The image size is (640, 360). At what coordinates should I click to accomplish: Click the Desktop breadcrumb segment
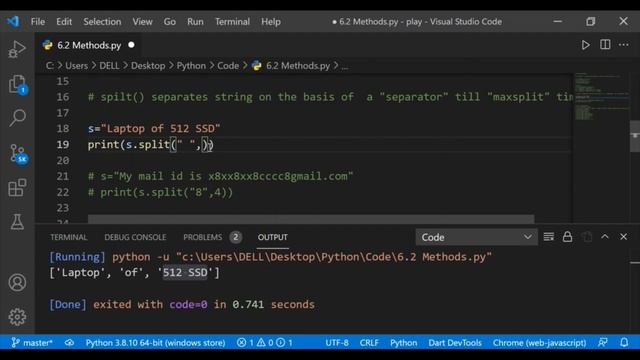pos(148,66)
